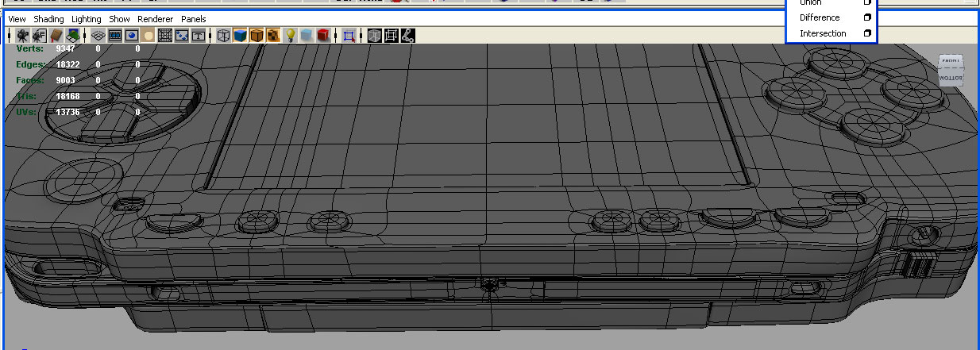
Task: Choose Difference from the Booleans submenu
Action: point(820,17)
